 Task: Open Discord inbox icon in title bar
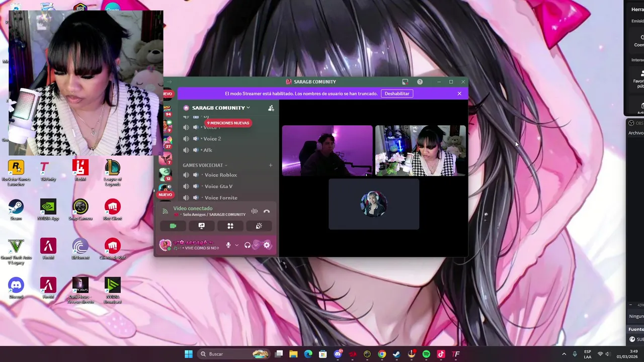pos(405,82)
